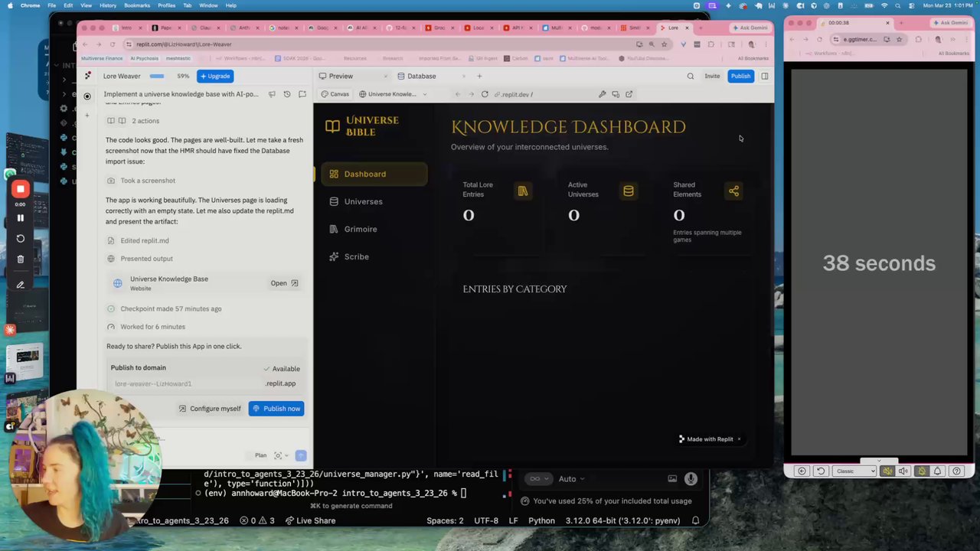980x551 pixels.
Task: Open the agent mode dropdown beside Plan
Action: [280, 455]
